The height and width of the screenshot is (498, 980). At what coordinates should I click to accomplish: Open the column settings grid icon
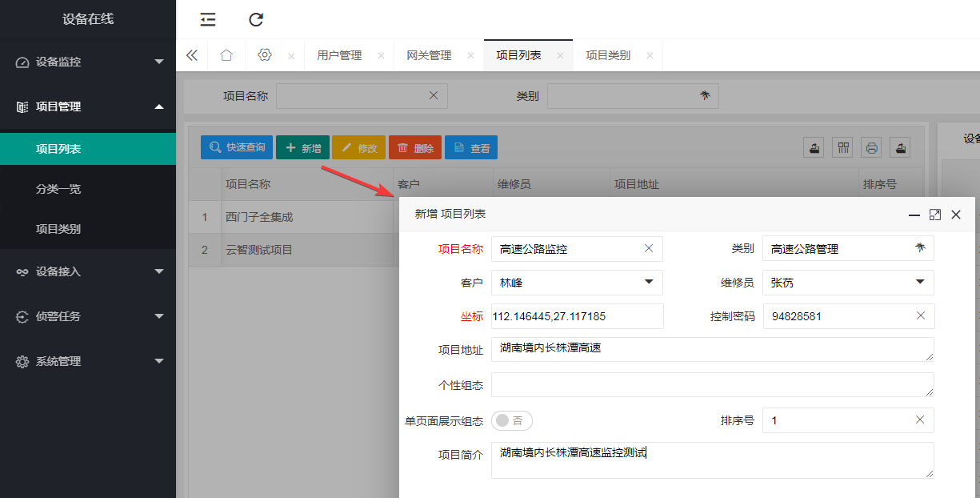842,147
